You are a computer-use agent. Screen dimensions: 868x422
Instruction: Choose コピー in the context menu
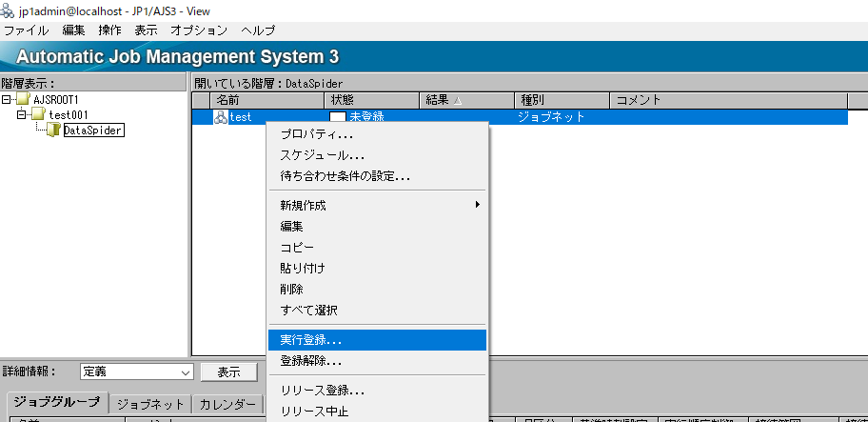click(378, 248)
